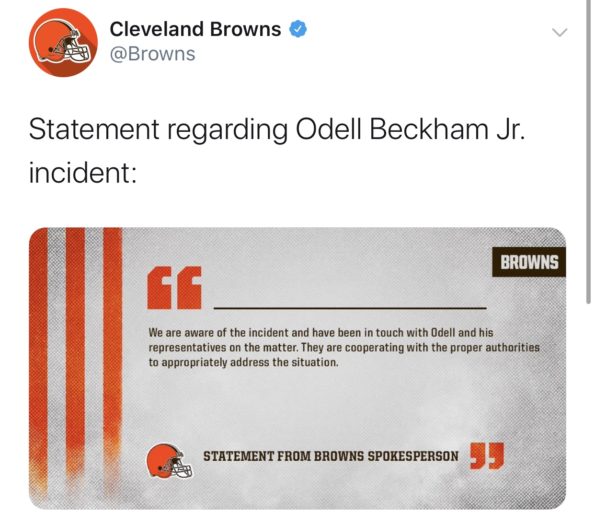Click the Statement From Browns Spokesperson caption
The width and height of the screenshot is (595, 525).
point(331,456)
